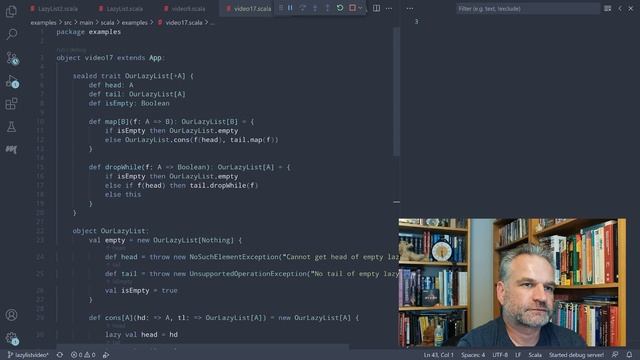The image size is (640, 360).
Task: Click 'Started debug server!' status message
Action: pyautogui.click(x=576, y=355)
